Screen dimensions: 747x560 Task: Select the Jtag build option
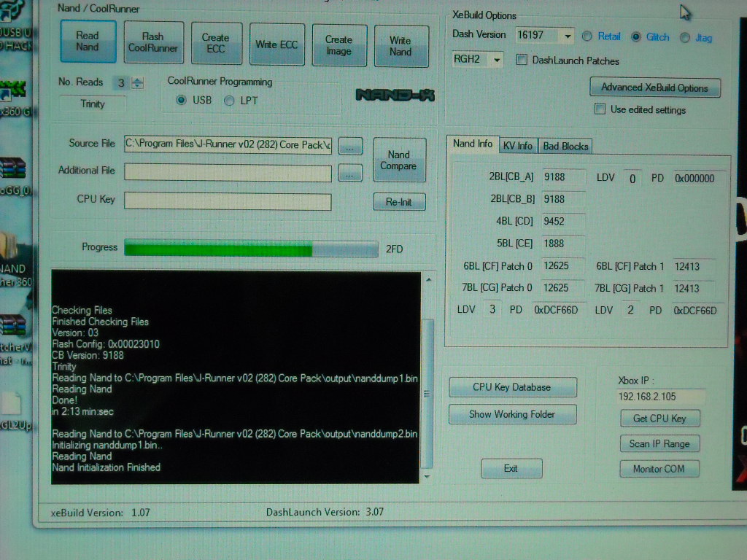(x=685, y=38)
